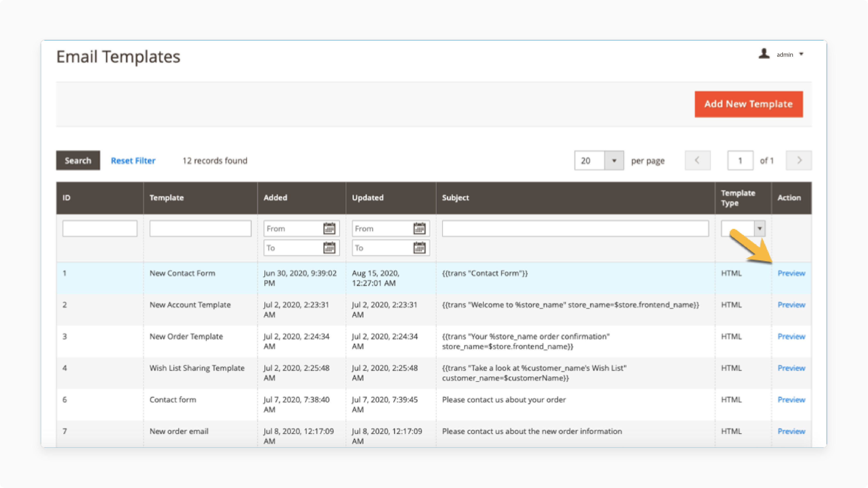This screenshot has width=868, height=488.
Task: Select the Contact form template name
Action: (172, 400)
